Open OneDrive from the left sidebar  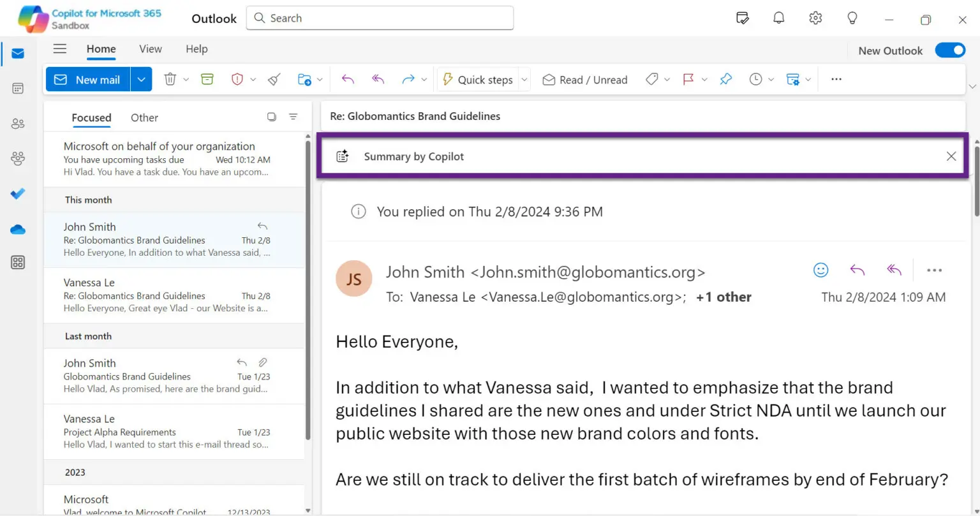[x=17, y=229]
